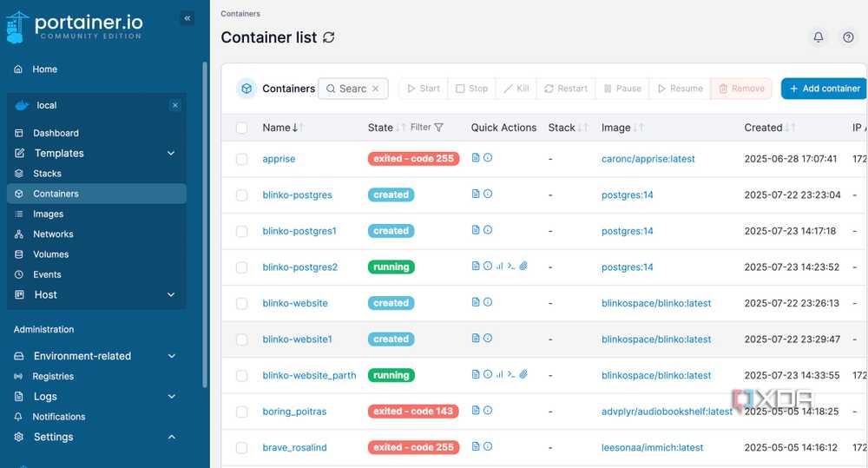Open inspect icon for brave_rosalind

coord(488,446)
